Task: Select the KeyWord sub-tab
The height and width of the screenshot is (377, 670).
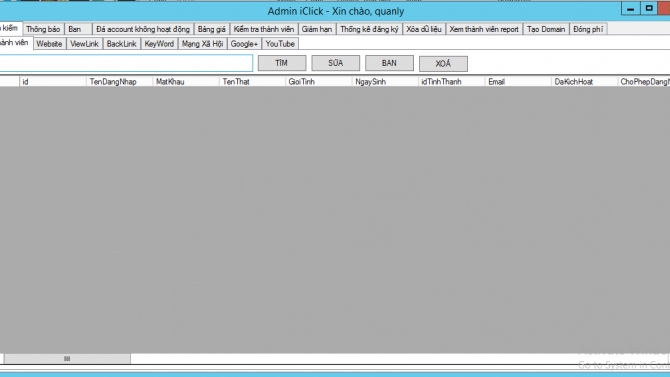Action: [x=159, y=44]
